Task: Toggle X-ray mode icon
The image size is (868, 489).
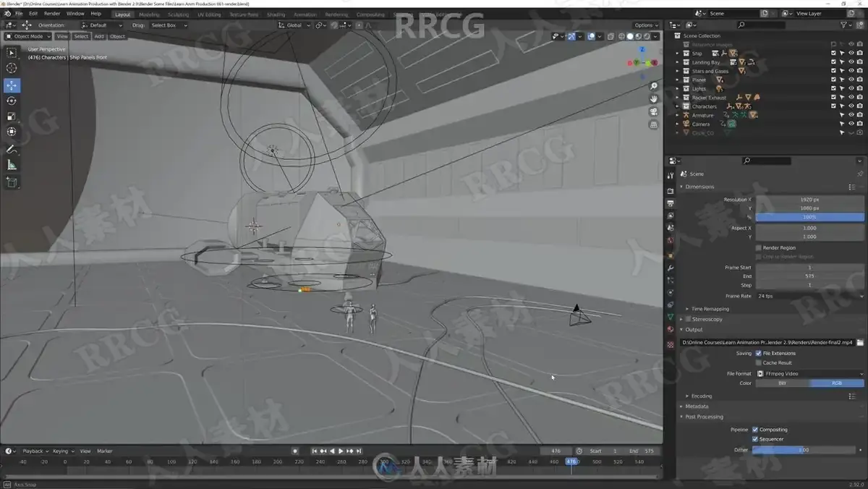Action: coord(610,36)
